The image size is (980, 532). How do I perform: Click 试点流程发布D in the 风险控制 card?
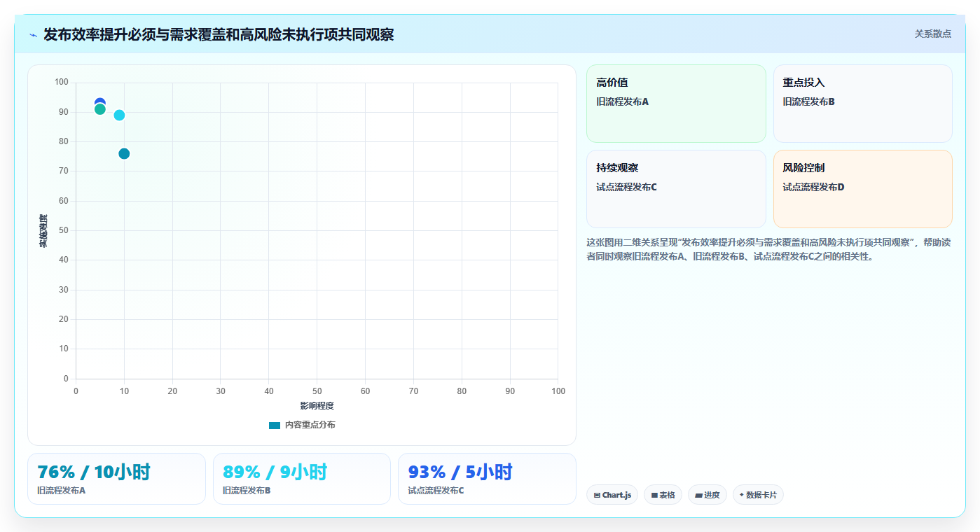coord(813,187)
